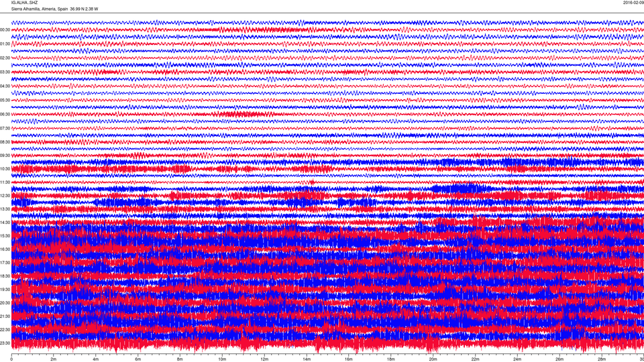
Task: Click the 6m tick on minute axis
Action: point(138,359)
